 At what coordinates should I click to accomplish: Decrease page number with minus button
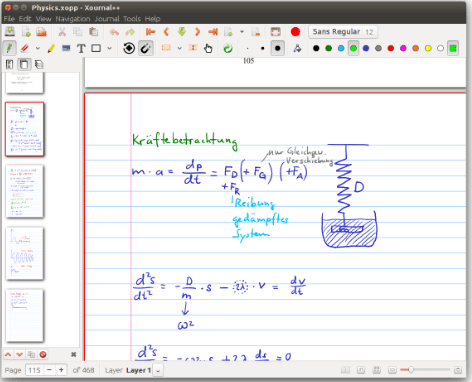[x=49, y=370]
